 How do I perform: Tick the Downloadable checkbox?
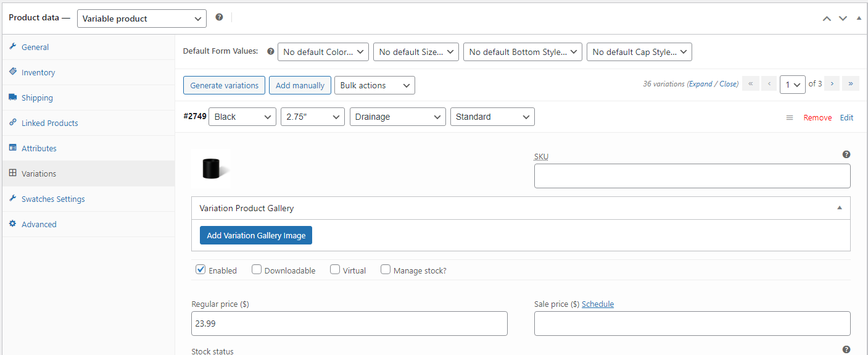[257, 269]
